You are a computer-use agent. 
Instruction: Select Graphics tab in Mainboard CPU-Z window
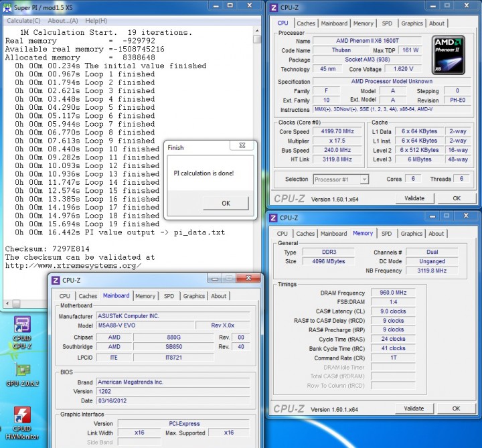pyautogui.click(x=193, y=296)
